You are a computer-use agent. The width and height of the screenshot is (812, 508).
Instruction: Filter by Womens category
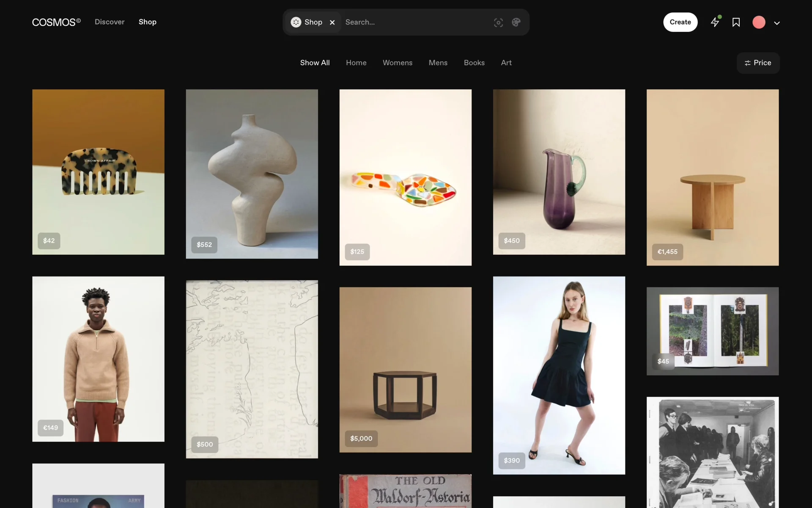coord(397,63)
